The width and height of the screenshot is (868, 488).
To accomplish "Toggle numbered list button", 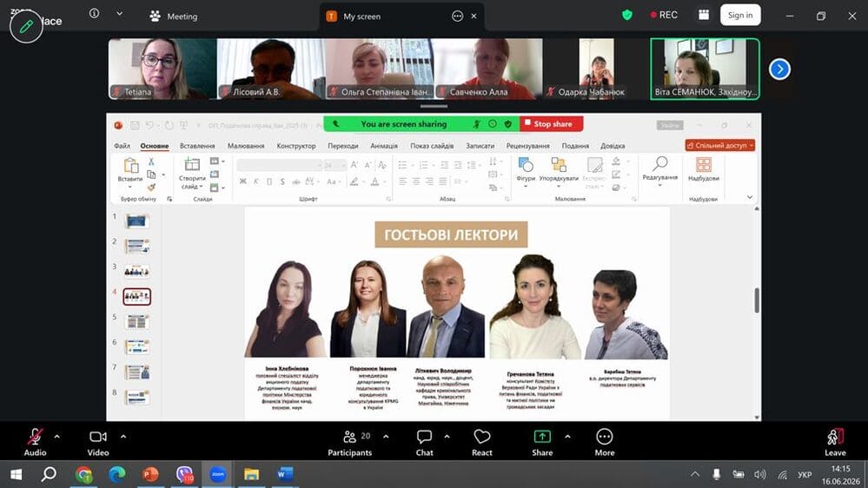I will coord(425,165).
